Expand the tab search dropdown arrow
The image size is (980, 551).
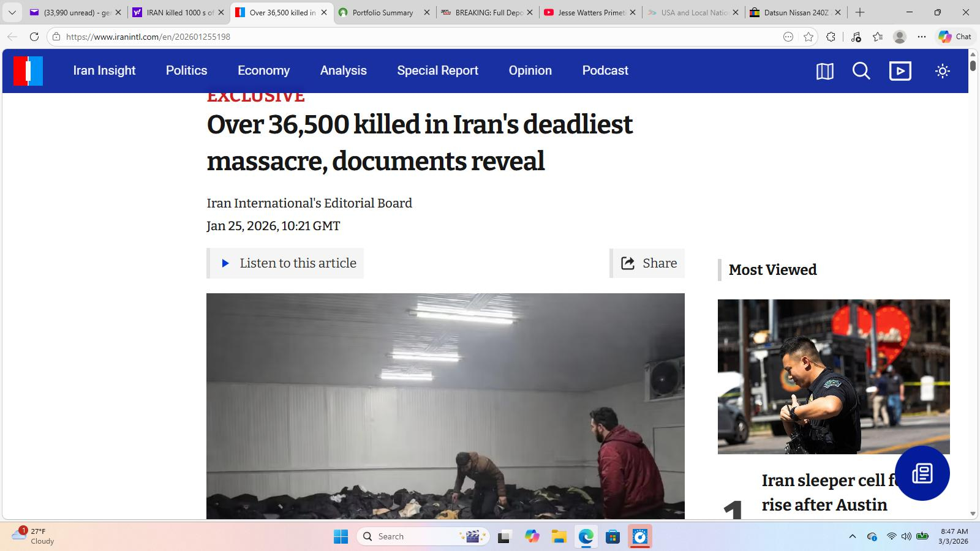[x=12, y=12]
